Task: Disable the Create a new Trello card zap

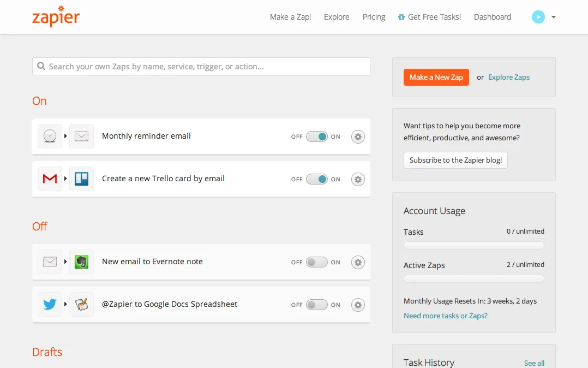Action: [316, 179]
